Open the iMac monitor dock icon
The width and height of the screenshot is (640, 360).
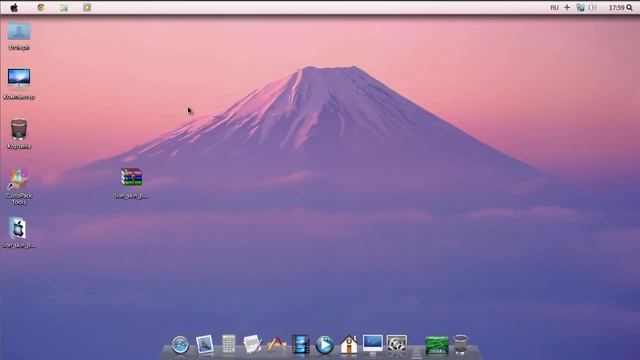[373, 344]
